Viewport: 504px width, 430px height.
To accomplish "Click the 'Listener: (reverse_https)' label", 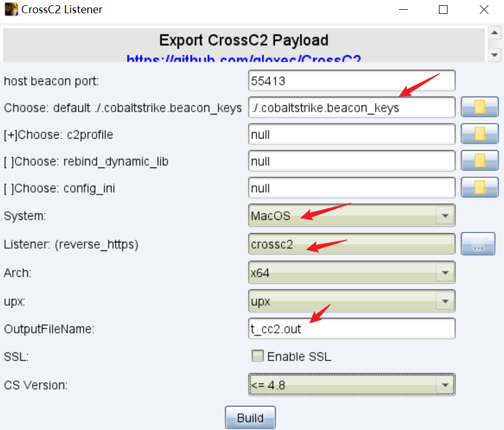I will tap(71, 245).
